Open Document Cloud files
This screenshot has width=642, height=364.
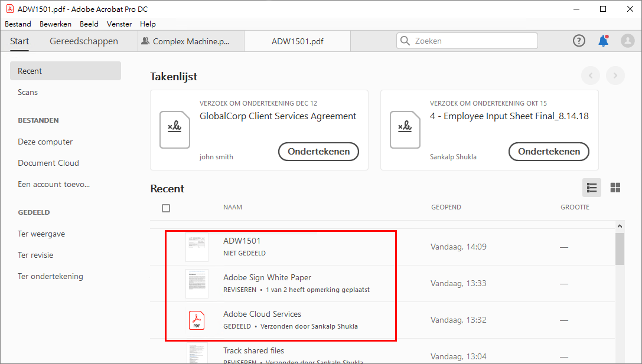pos(48,163)
